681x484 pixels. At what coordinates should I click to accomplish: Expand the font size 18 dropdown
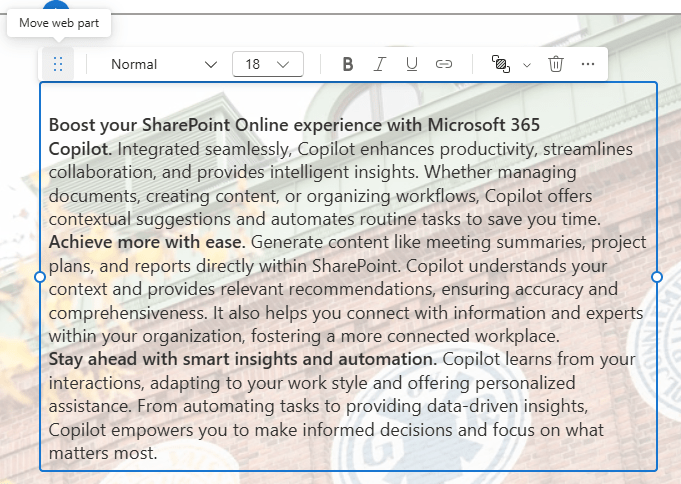pos(267,64)
